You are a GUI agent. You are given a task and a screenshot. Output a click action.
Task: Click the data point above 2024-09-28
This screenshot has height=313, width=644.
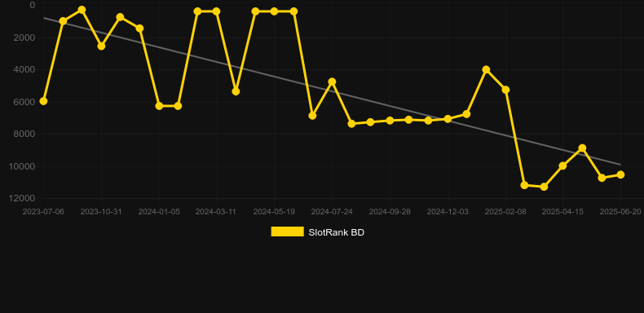coord(390,121)
